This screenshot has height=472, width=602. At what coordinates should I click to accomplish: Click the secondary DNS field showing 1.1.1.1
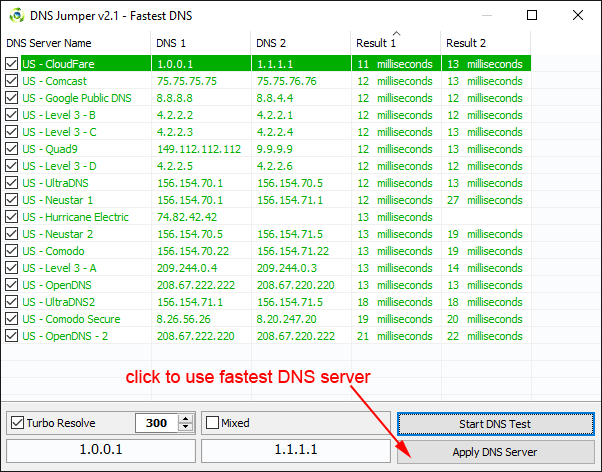point(296,450)
